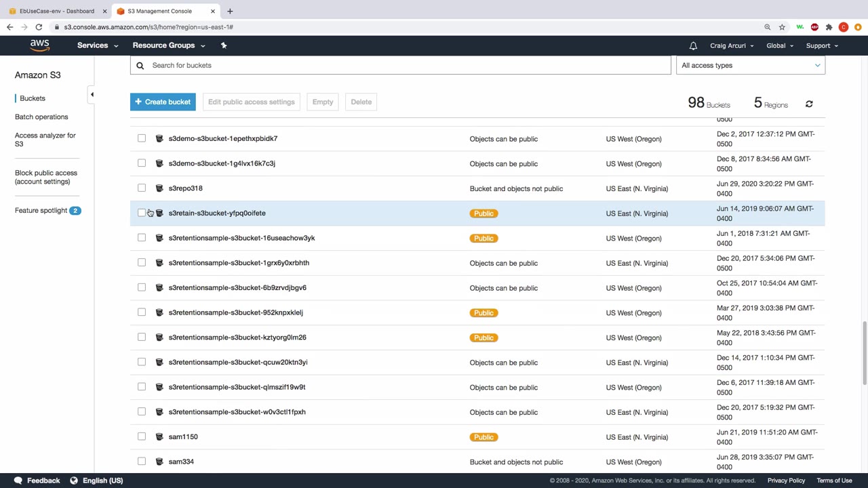Click bucket icon for sam1150
868x488 pixels.
(159, 436)
